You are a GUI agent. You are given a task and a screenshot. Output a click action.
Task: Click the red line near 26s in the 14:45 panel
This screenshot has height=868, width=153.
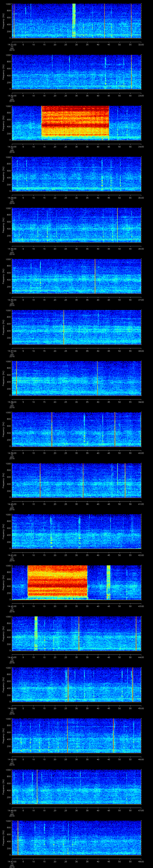[68, 736]
